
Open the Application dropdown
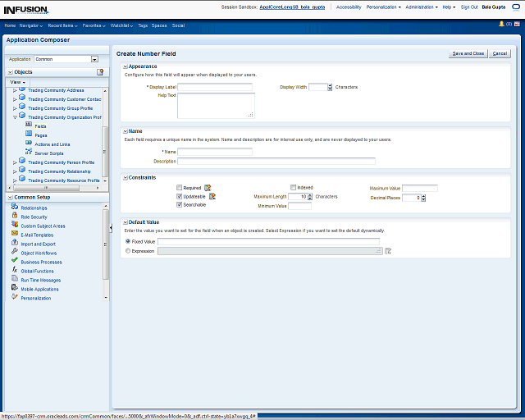94,59
